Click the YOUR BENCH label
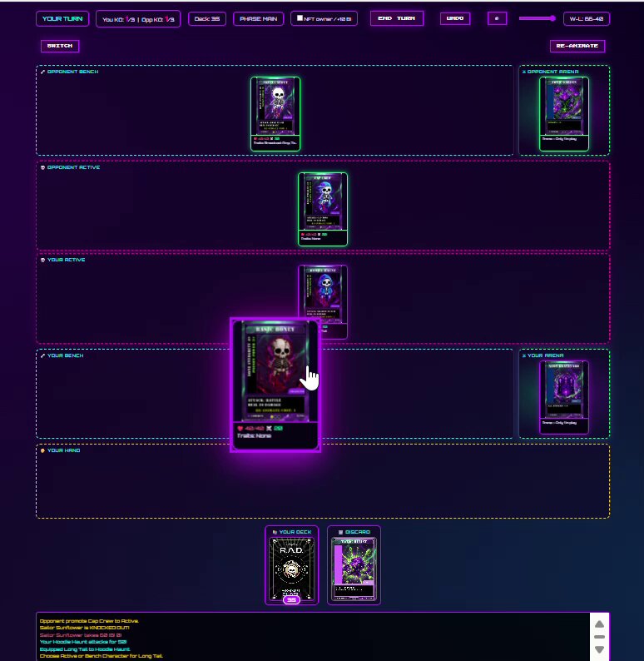The image size is (644, 661). pyautogui.click(x=65, y=355)
